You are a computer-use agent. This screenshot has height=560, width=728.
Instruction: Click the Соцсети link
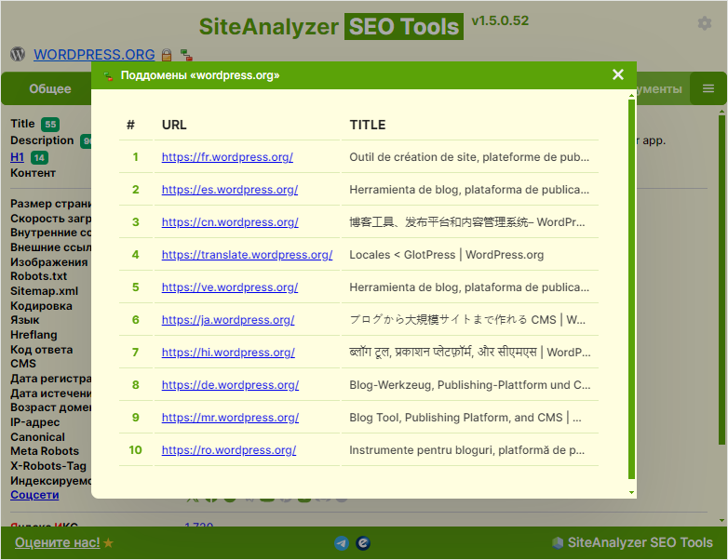pyautogui.click(x=34, y=495)
